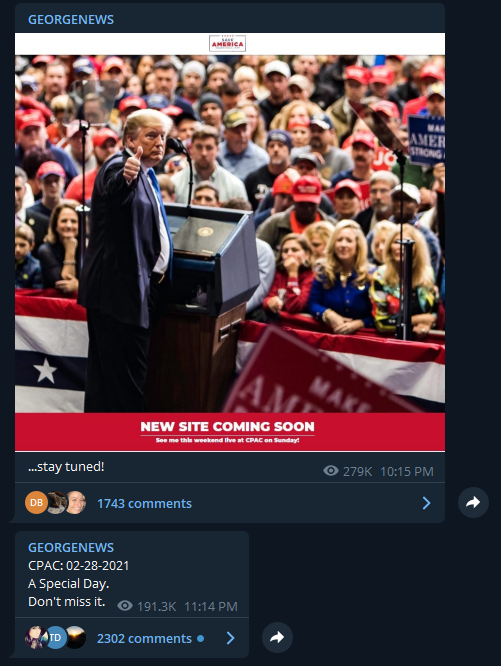The image size is (501, 666).
Task: Click the sunset avatar beside 2302 comments
Action: (x=76, y=638)
